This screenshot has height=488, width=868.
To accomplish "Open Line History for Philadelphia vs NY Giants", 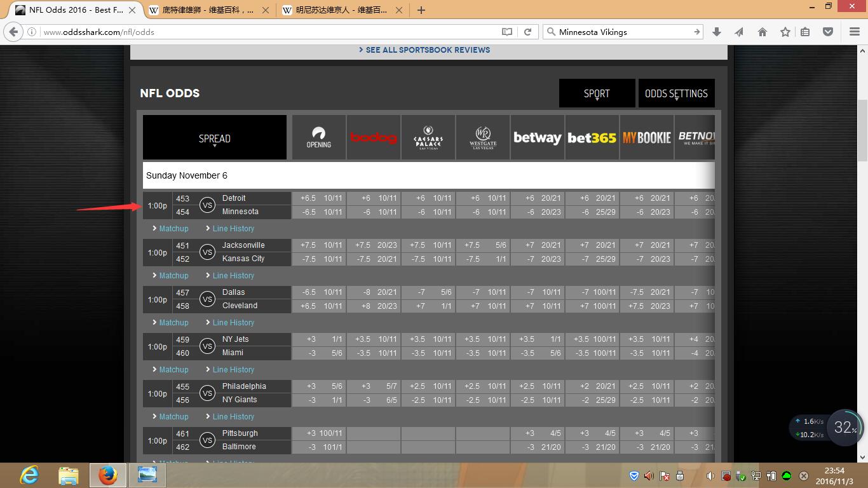I will pos(233,417).
